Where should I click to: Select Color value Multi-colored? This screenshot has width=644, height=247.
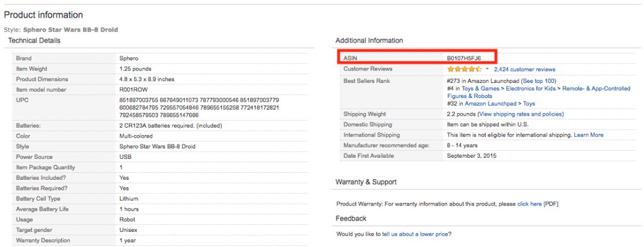point(136,136)
